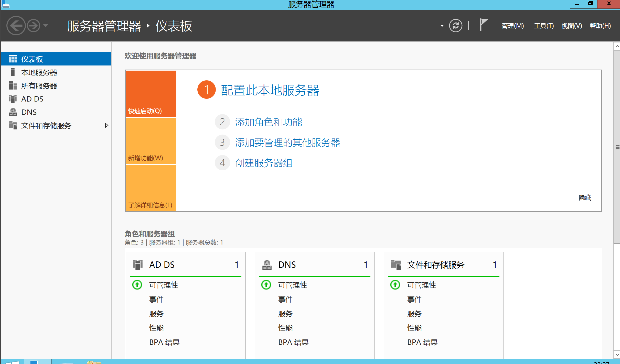Viewport: 620px width, 364px height.
Task: Open 服务 in the 文件和存储服务 tile
Action: (x=414, y=314)
